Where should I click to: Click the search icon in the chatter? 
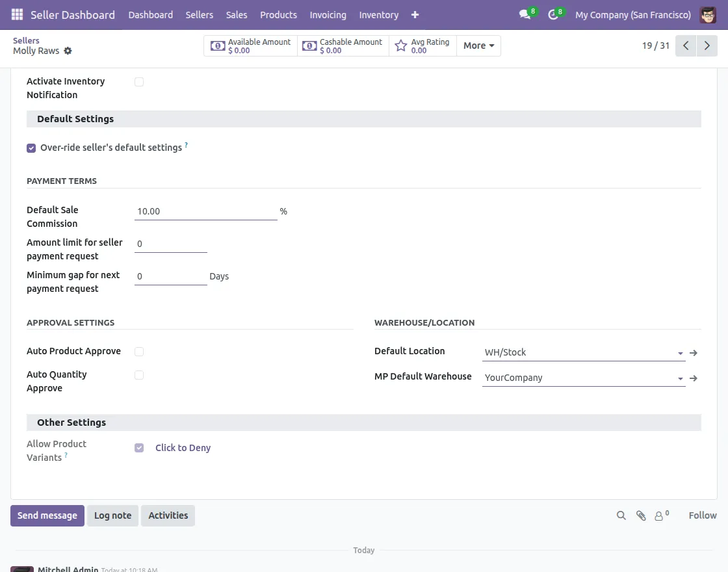pos(621,515)
